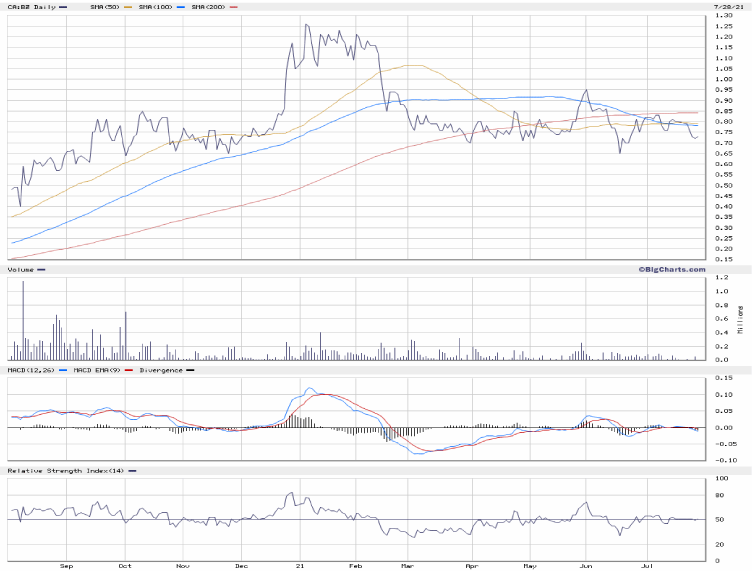Click the Apr label on the time axis
The width and height of the screenshot is (752, 575).
click(x=471, y=565)
